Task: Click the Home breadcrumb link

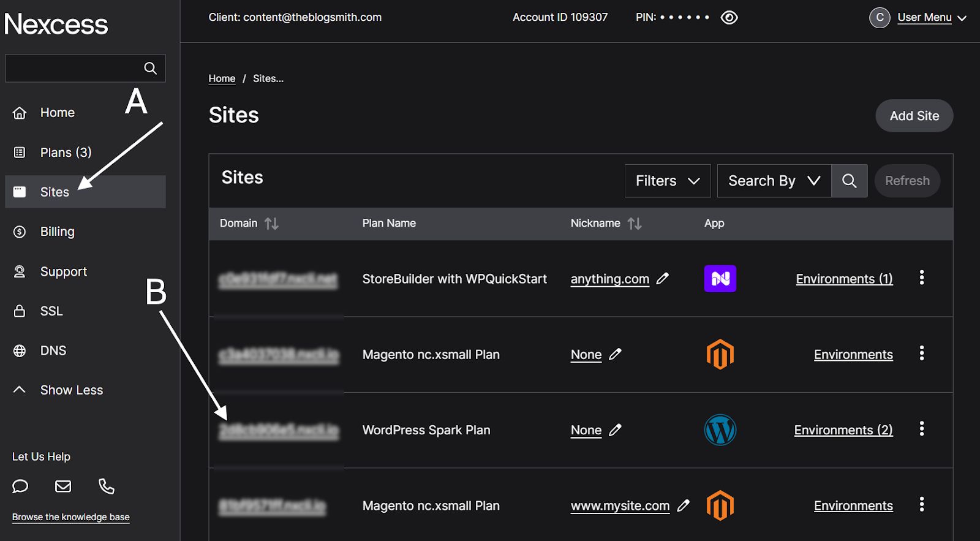Action: tap(222, 78)
